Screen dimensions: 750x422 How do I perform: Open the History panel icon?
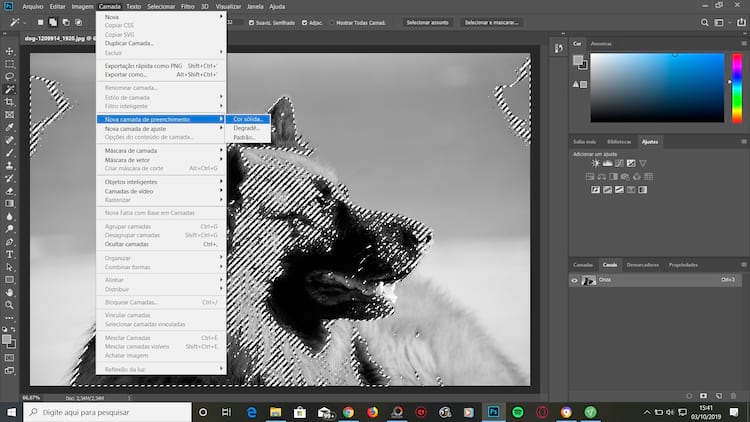[x=559, y=48]
